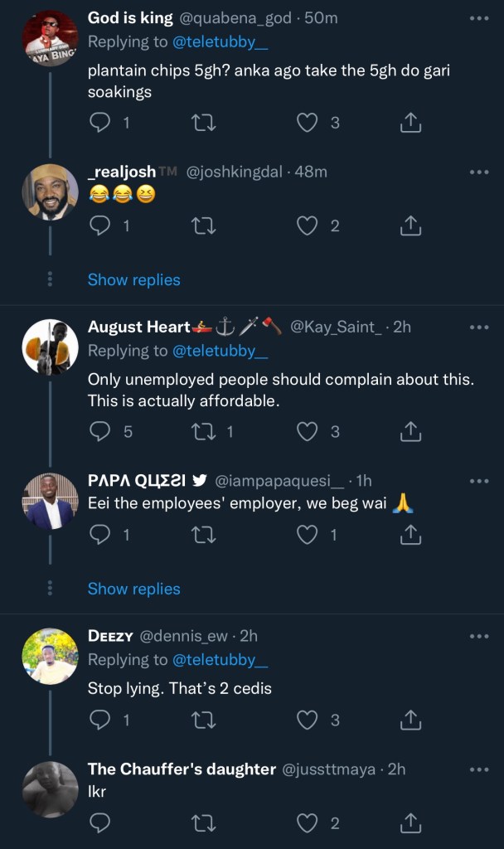This screenshot has width=504, height=849.
Task: Share God is king's tweet
Action: coord(410,124)
